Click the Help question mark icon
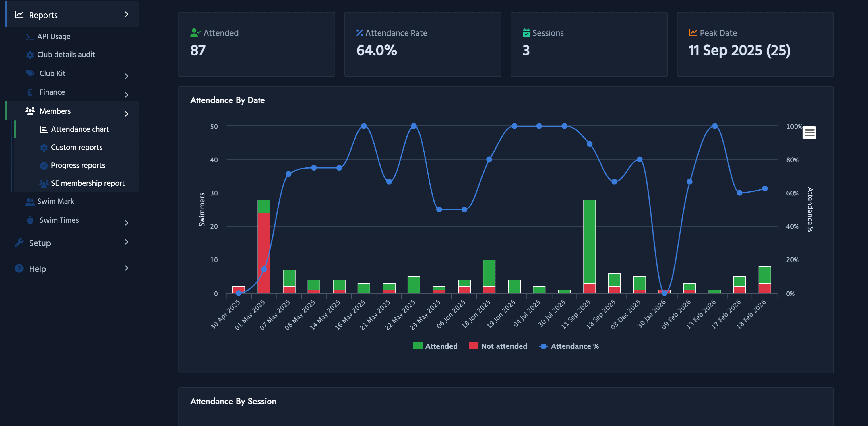 19,268
